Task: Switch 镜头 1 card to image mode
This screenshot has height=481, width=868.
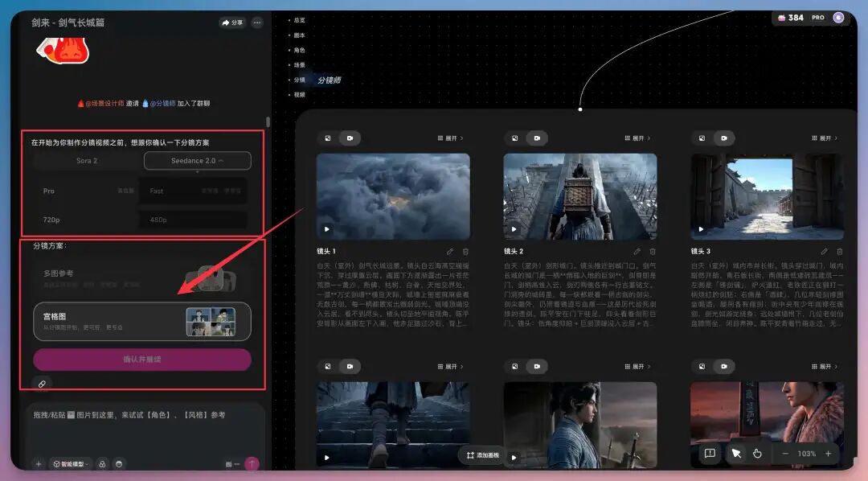Action: click(x=328, y=138)
